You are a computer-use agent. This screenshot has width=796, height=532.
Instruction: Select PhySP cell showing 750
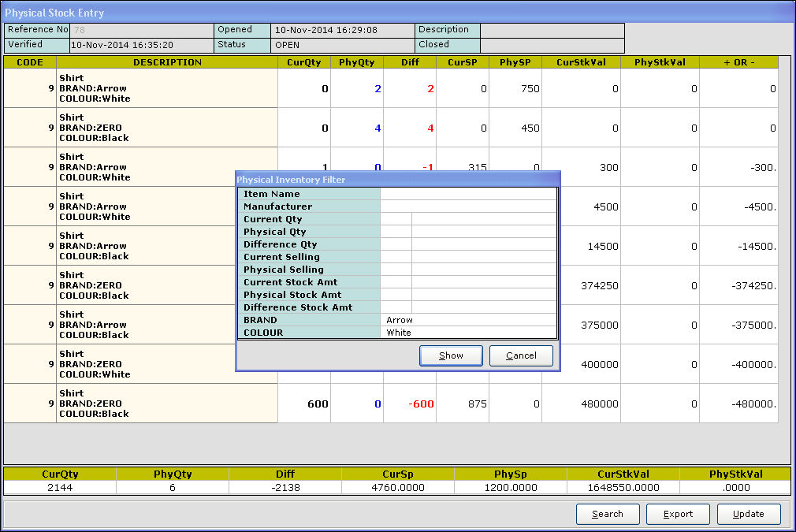coord(515,88)
